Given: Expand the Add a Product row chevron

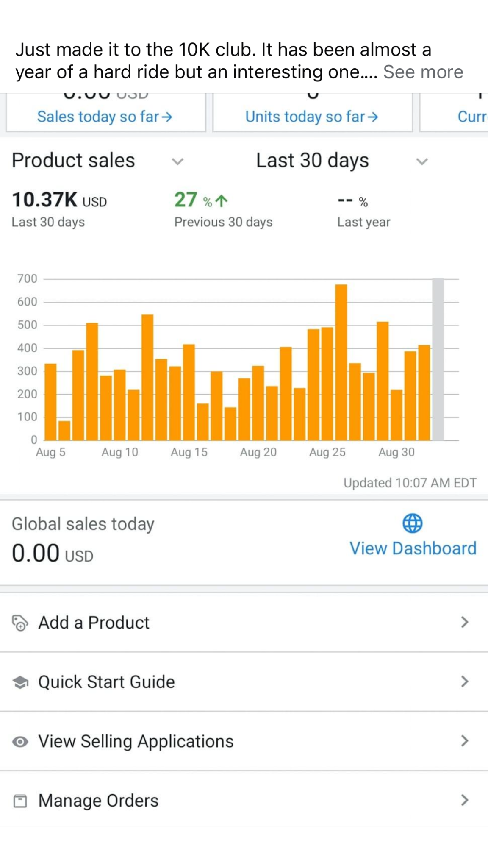Looking at the screenshot, I should coord(465,622).
